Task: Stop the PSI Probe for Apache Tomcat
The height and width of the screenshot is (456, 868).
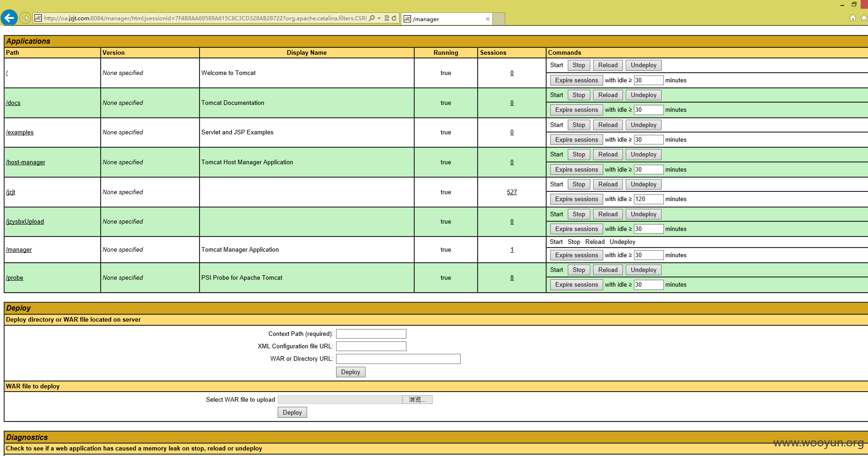Action: tap(579, 270)
